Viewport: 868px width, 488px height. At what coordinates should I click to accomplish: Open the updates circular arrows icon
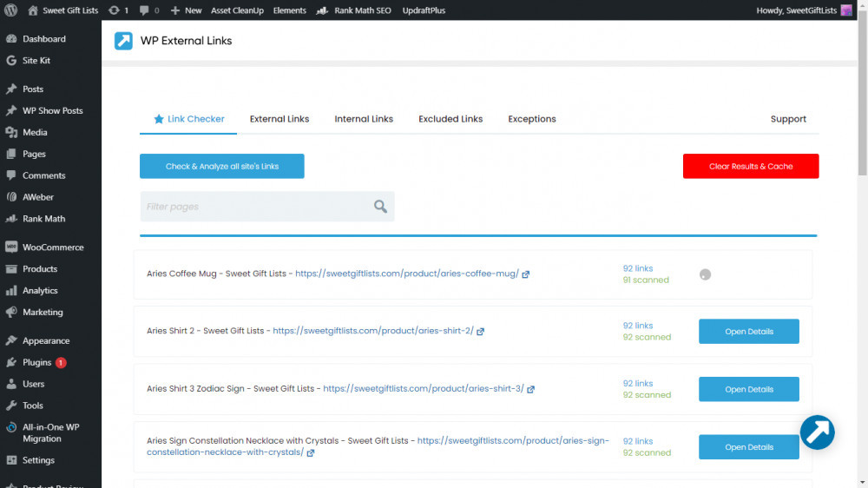click(x=114, y=10)
